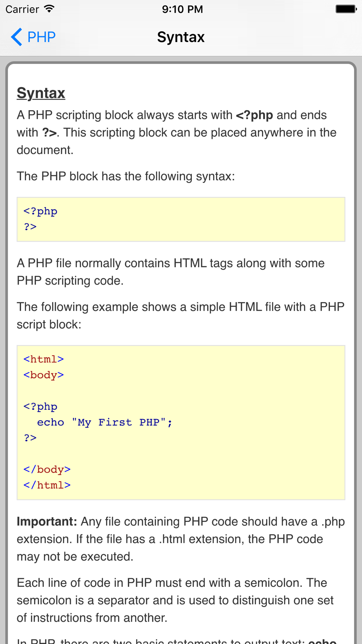Tap the underlined Syntax heading
Screen dimensions: 362x644
(x=41, y=93)
